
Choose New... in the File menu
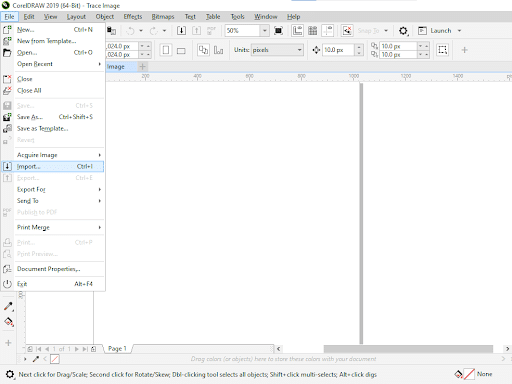(x=53, y=30)
